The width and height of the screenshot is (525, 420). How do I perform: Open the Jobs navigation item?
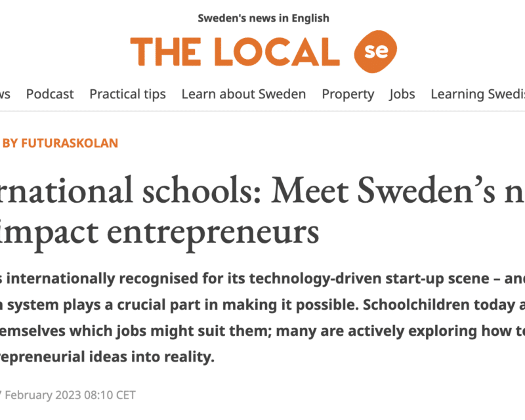click(402, 94)
